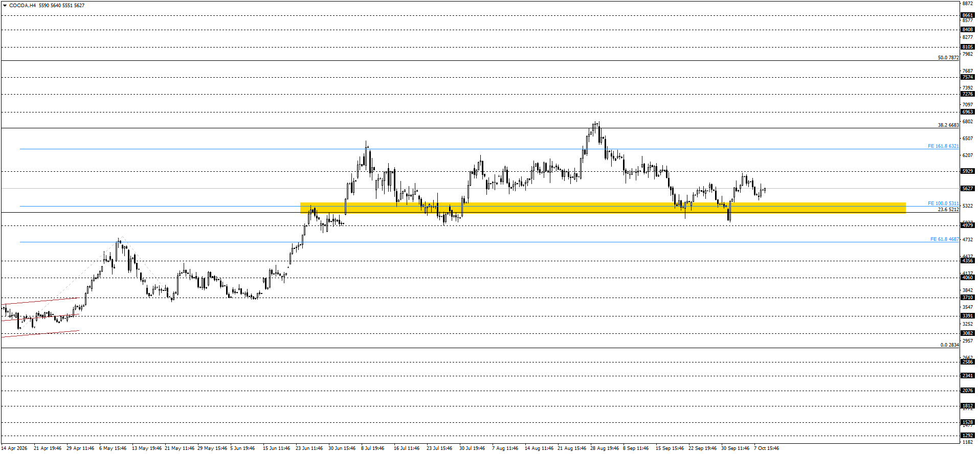Image resolution: width=980 pixels, height=454 pixels.
Task: Select the '0.0 2834' Fibonacci level label
Action: pyautogui.click(x=950, y=345)
